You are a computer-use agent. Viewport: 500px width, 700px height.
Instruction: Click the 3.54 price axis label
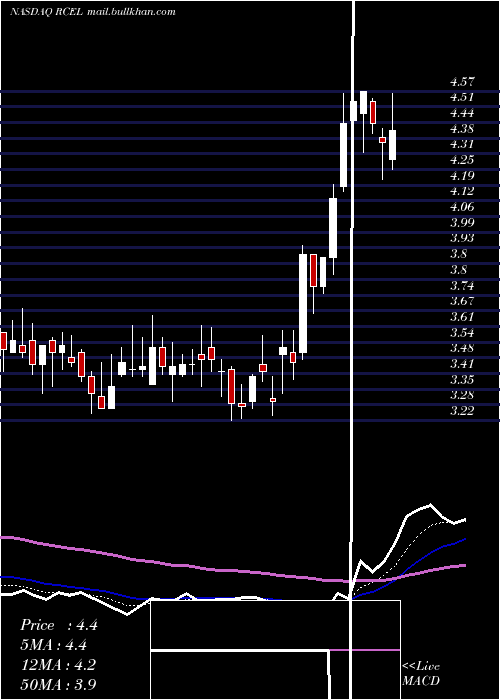click(462, 333)
